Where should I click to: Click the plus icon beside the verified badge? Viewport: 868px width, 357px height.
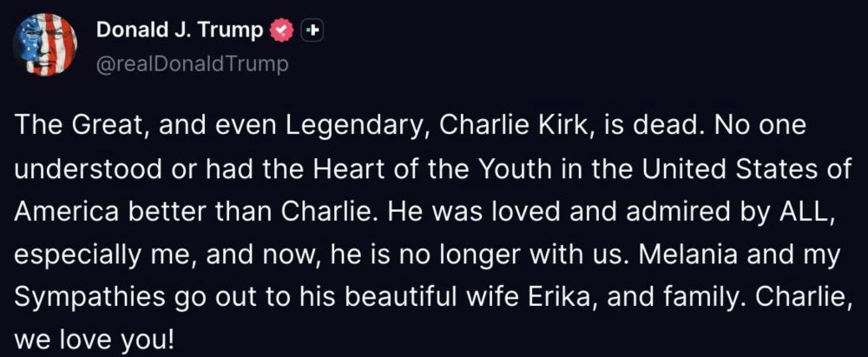[x=312, y=31]
